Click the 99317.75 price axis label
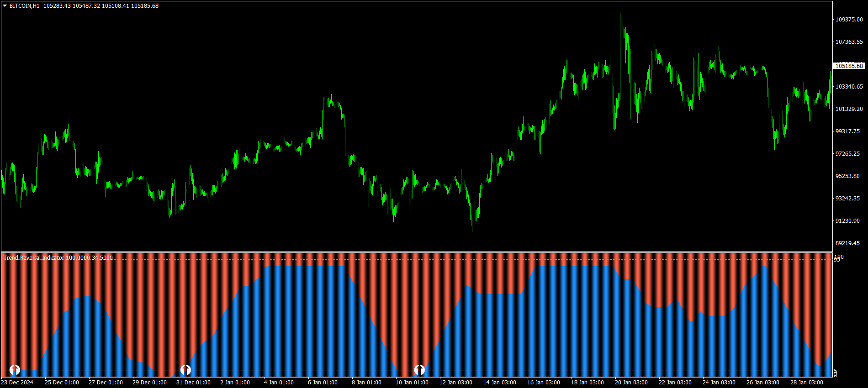The height and width of the screenshot is (388, 868). pos(849,131)
